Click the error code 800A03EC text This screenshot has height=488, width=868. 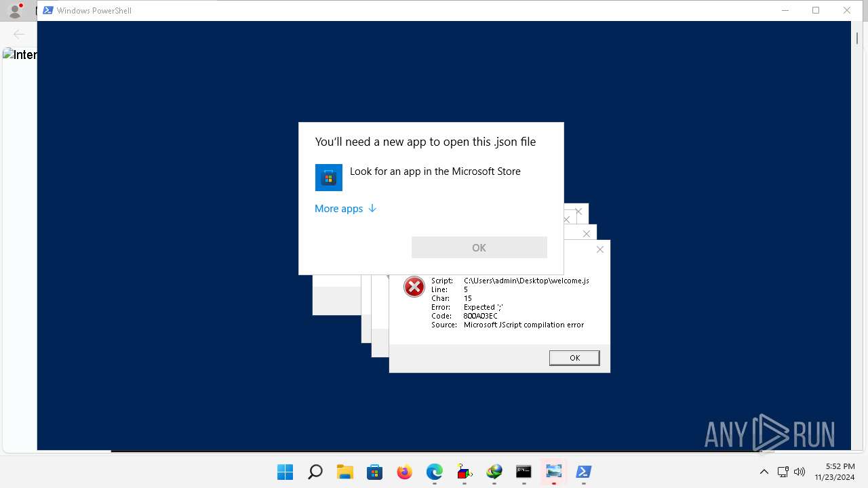click(x=480, y=316)
